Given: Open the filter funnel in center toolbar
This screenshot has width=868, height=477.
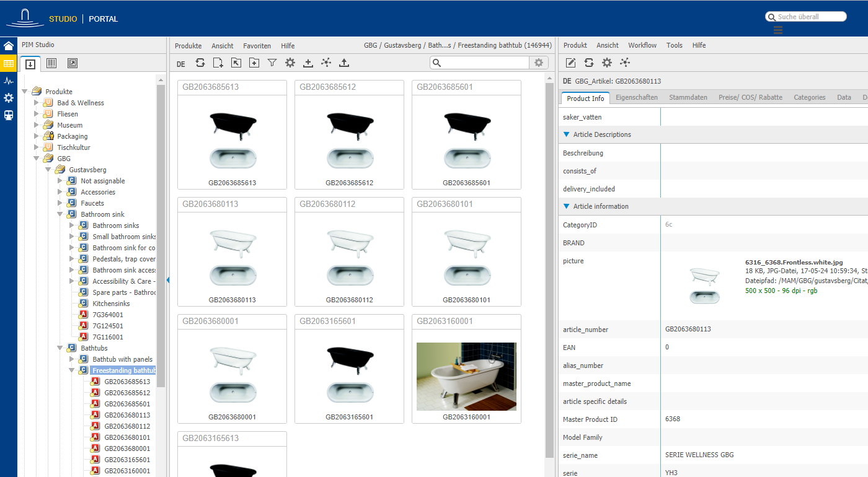Looking at the screenshot, I should pyautogui.click(x=272, y=63).
